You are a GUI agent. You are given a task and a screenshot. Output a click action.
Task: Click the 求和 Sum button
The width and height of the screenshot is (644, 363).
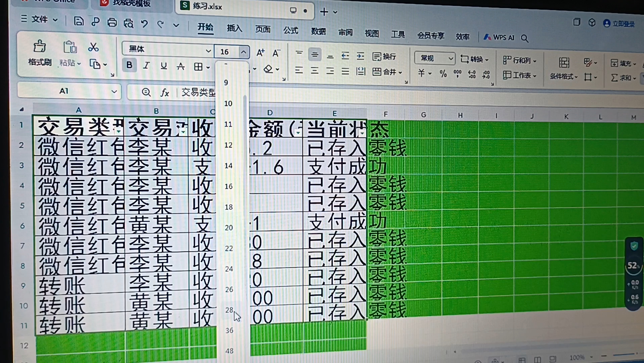pyautogui.click(x=623, y=78)
